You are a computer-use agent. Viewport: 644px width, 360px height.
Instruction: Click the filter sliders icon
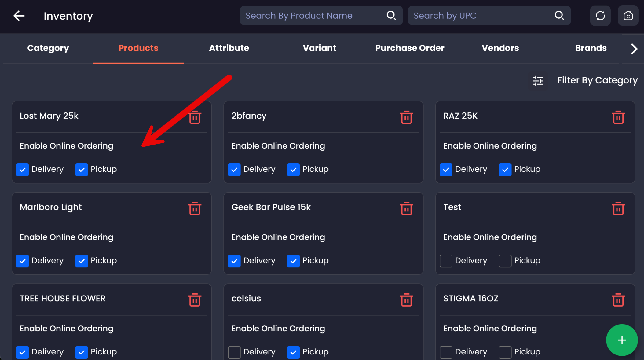[x=538, y=81]
